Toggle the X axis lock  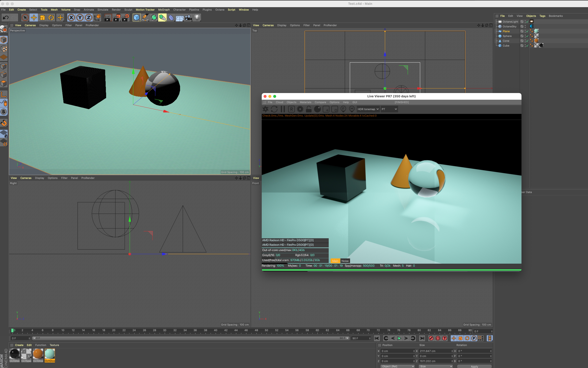71,18
